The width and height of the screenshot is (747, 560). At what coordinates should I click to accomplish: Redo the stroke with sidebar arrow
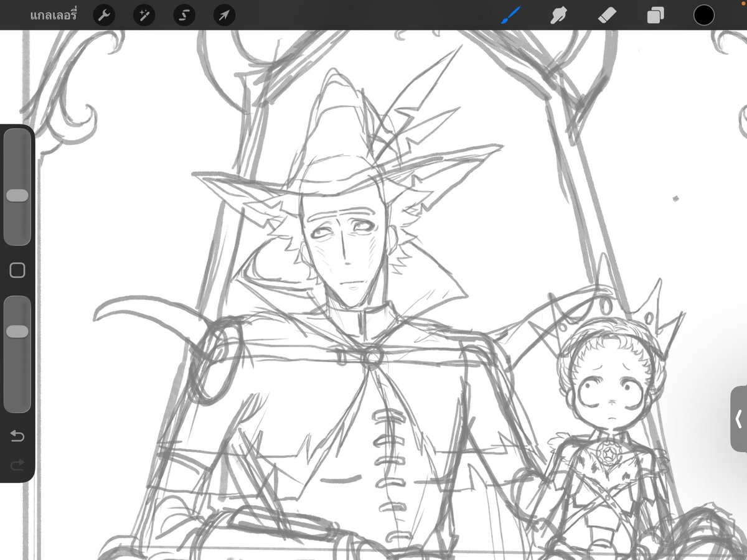[17, 464]
